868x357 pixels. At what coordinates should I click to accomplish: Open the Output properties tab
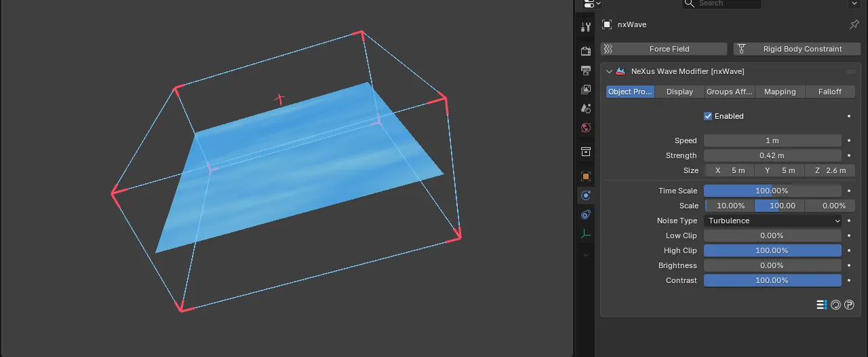pos(586,70)
